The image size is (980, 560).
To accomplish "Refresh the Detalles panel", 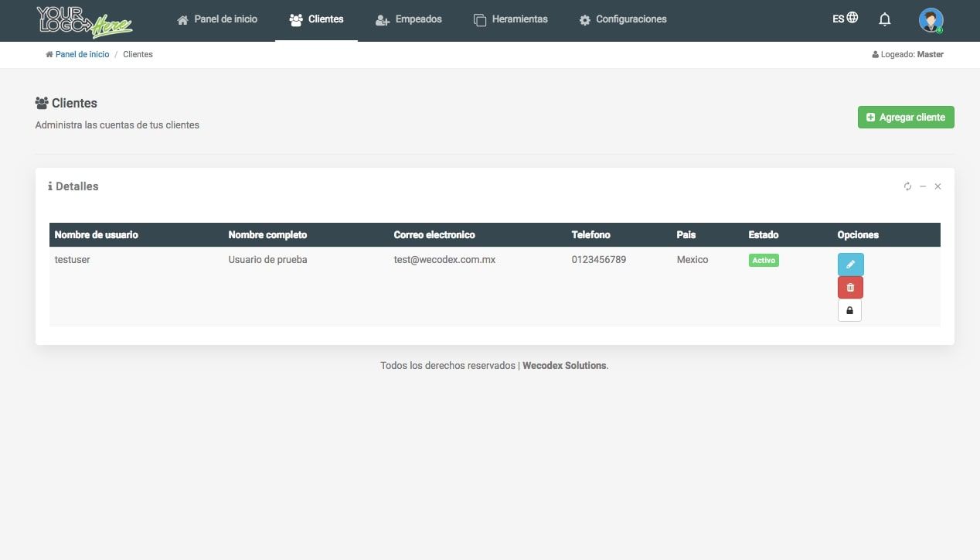I will tap(907, 186).
